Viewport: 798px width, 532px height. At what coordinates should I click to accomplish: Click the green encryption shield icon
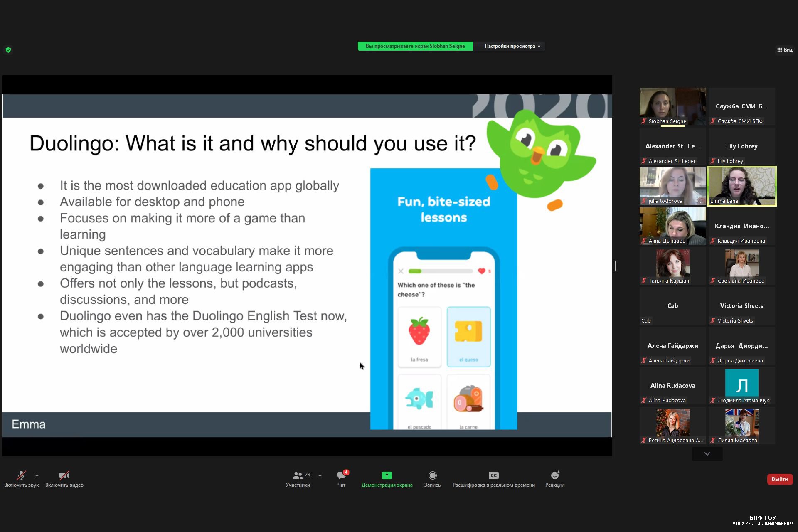pyautogui.click(x=8, y=50)
